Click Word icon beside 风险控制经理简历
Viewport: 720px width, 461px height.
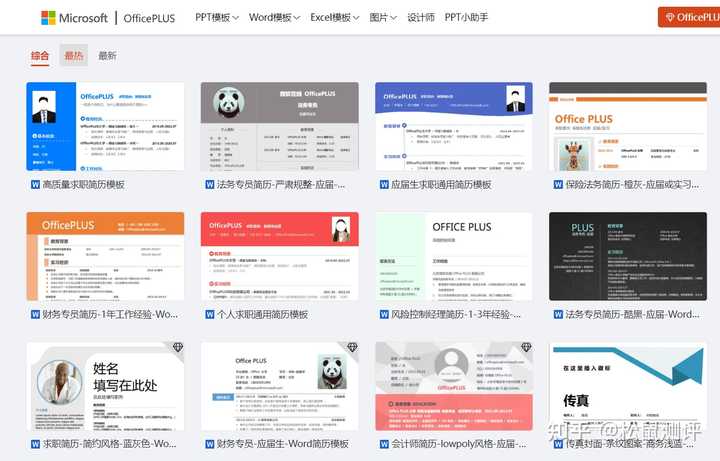[x=384, y=315]
